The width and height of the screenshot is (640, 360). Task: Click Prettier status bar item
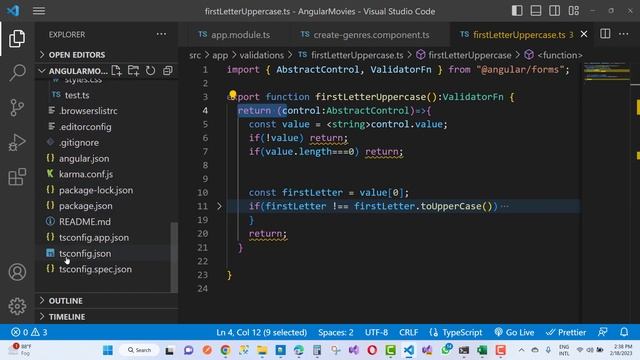[x=566, y=332]
